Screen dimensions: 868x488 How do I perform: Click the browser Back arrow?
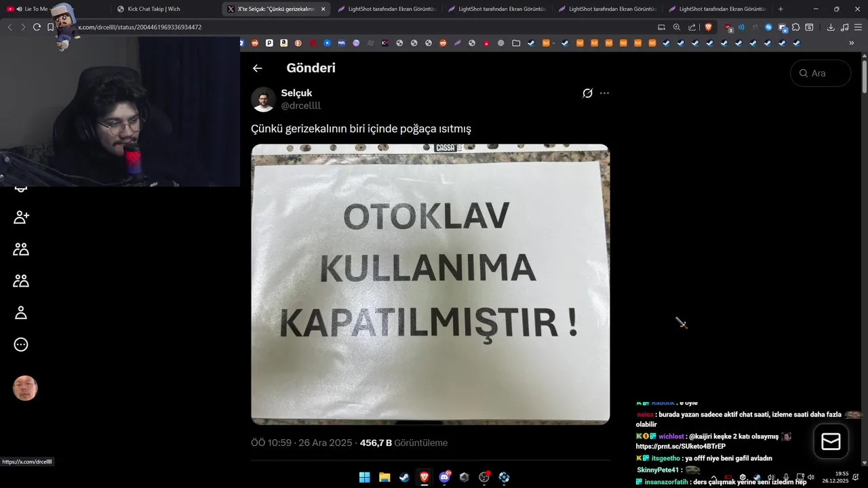pos(9,27)
